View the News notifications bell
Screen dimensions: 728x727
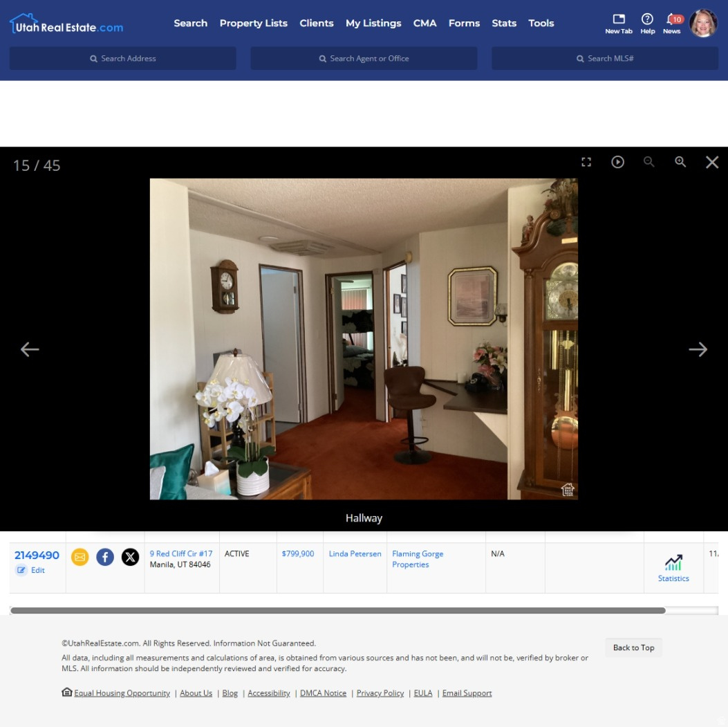point(671,22)
